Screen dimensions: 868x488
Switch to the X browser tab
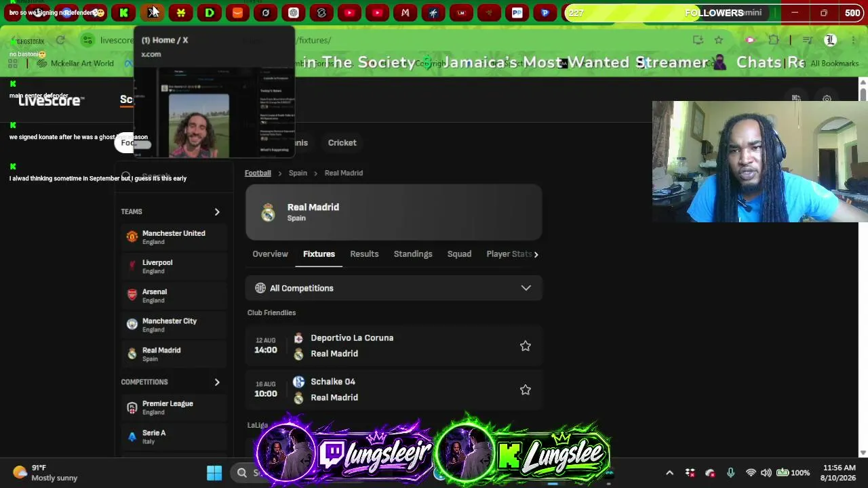click(x=153, y=12)
